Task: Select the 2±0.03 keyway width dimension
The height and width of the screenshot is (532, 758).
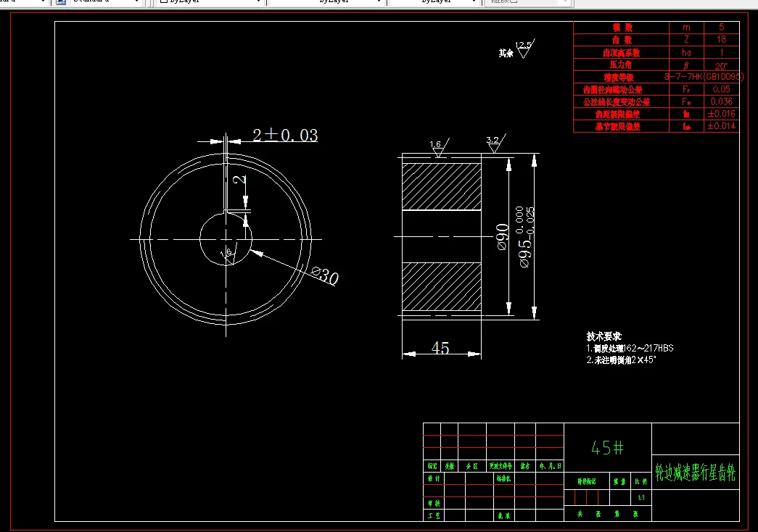Action: [285, 135]
